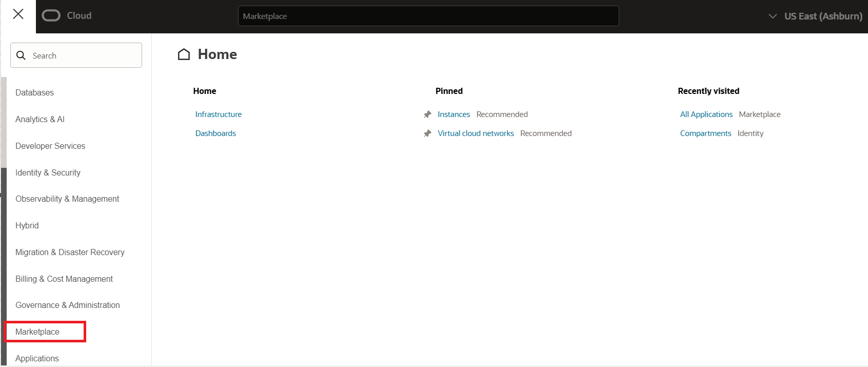This screenshot has width=868, height=367.
Task: Click the bold Home column heading
Action: (x=205, y=91)
